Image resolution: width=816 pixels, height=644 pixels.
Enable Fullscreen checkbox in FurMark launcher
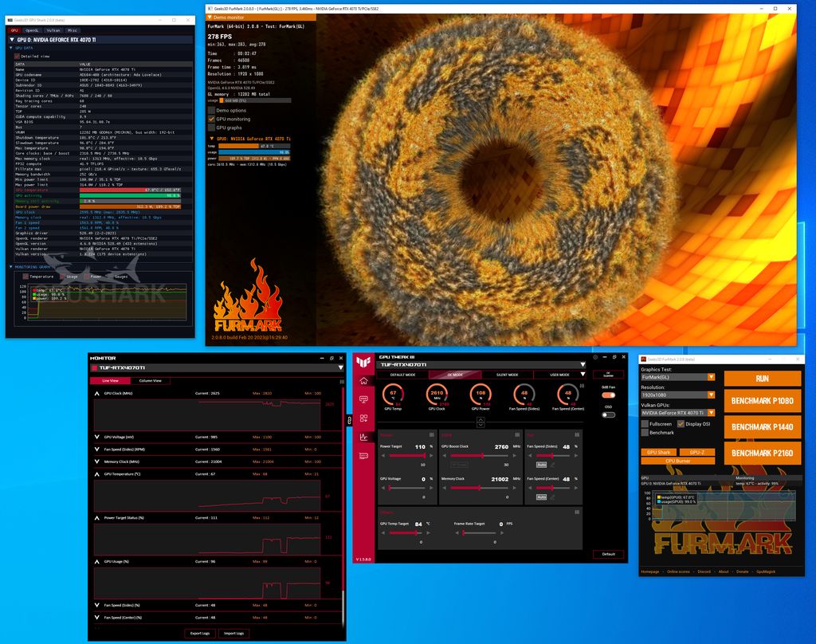point(645,424)
